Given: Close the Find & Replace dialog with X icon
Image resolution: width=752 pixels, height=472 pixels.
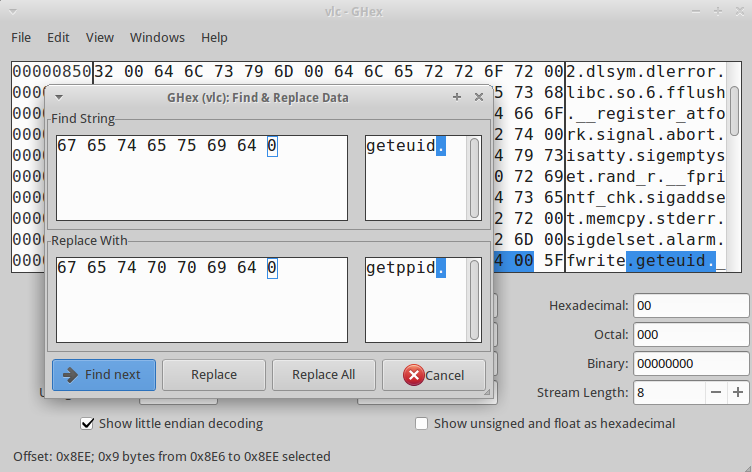Looking at the screenshot, I should pyautogui.click(x=479, y=97).
